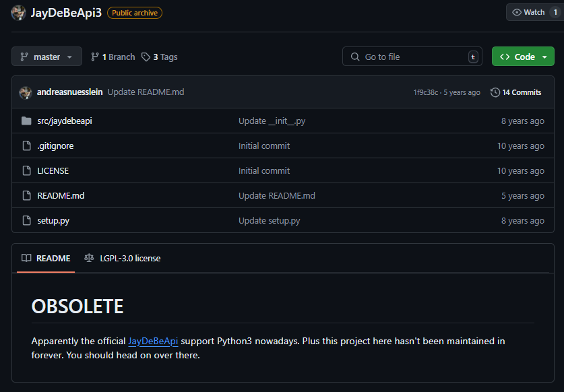Click the eye icon on the Watch button
This screenshot has width=564, height=392.
coord(515,11)
